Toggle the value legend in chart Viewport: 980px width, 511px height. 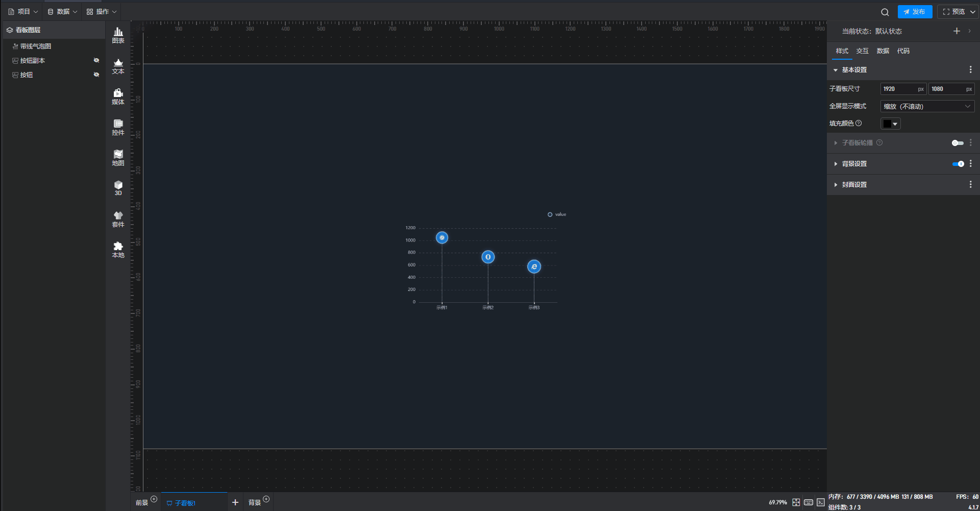(557, 214)
